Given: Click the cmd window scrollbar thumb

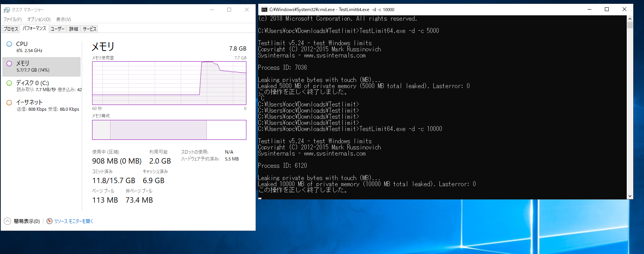Looking at the screenshot, I should 630,25.
